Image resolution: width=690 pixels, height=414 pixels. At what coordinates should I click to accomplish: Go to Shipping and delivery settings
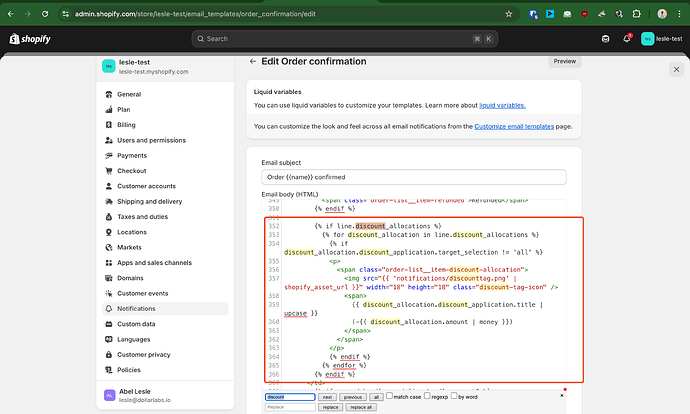pyautogui.click(x=151, y=201)
